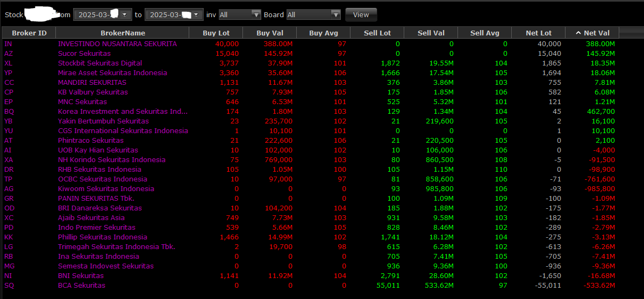Select UOB Kay Hian Sekuritas row
The width and height of the screenshot is (644, 299).
311,150
